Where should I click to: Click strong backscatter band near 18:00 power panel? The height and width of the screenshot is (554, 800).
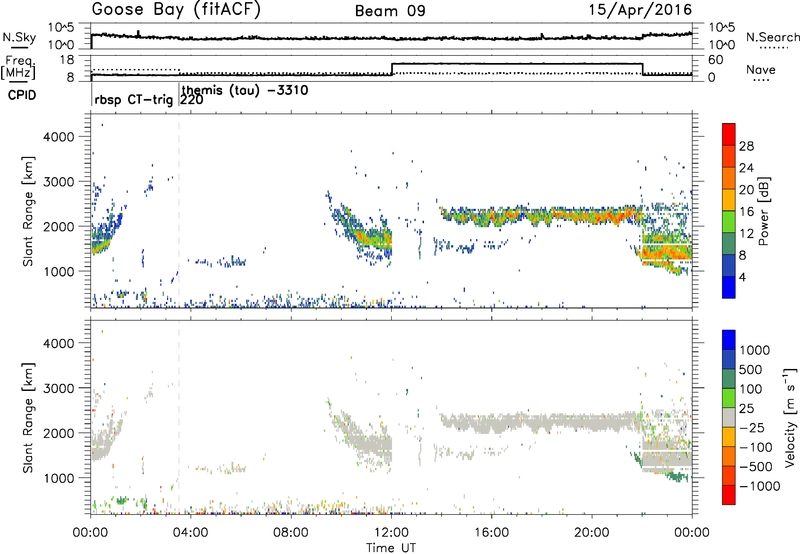point(541,216)
